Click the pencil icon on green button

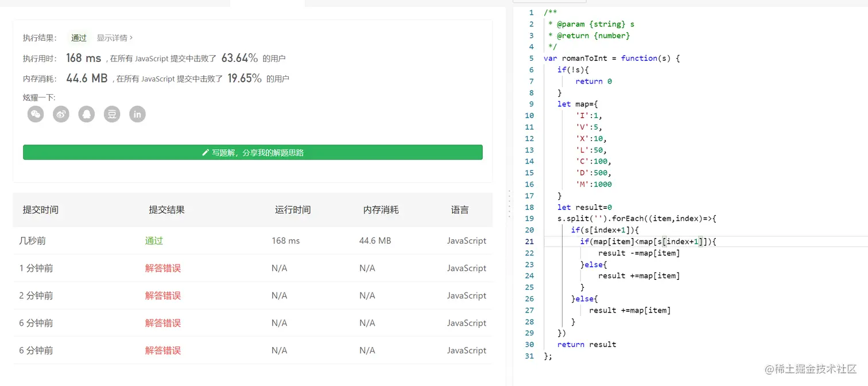pos(206,153)
